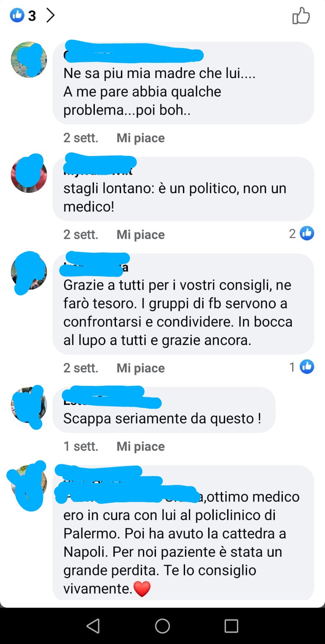Screen dimensions: 325x644
Task: Like the 'Grazie a tutti' comment
Action: pos(140,368)
